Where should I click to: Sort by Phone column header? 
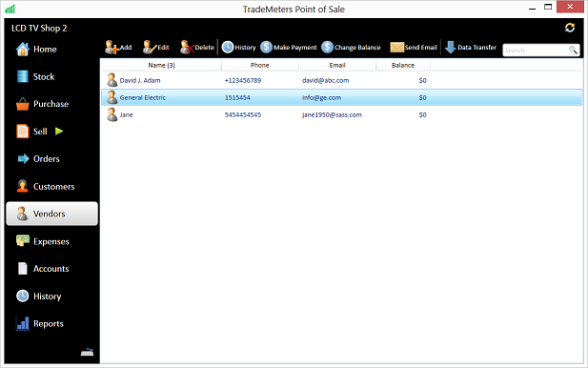coord(260,65)
